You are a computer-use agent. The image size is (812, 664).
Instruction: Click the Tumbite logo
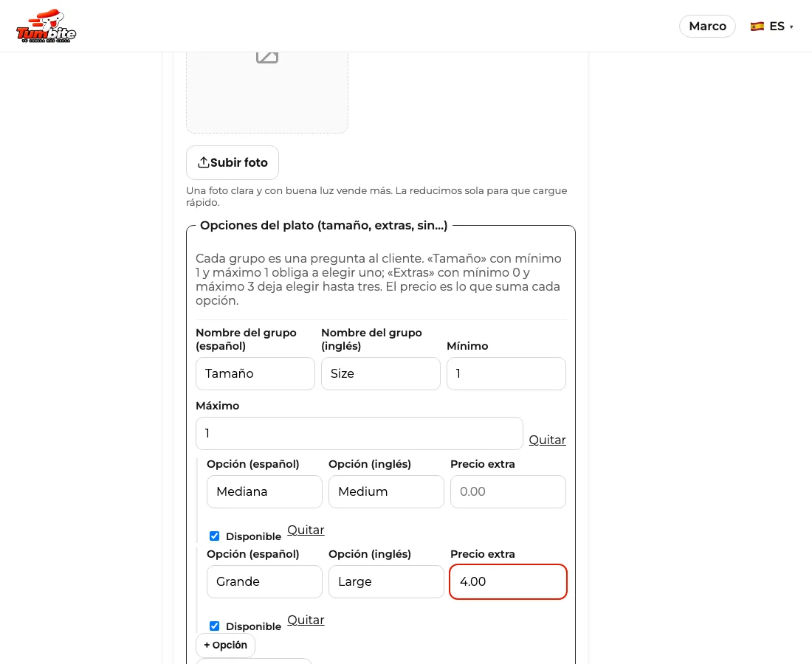(x=46, y=26)
